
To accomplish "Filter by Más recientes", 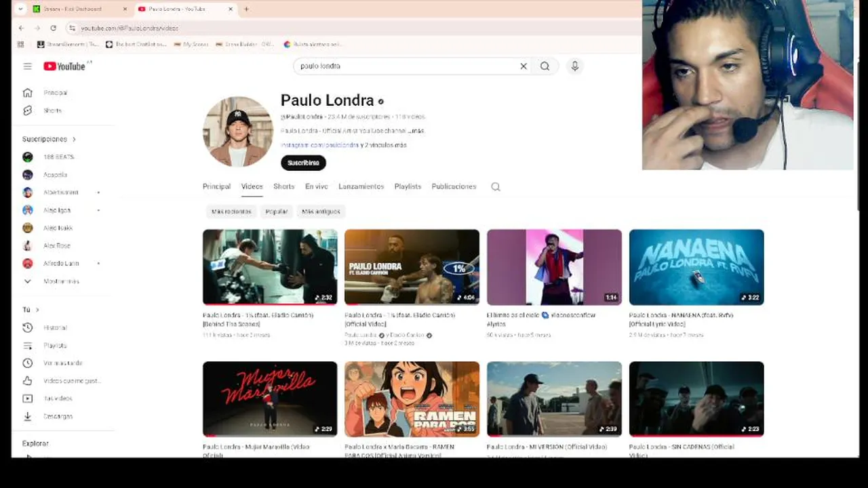I will [231, 211].
